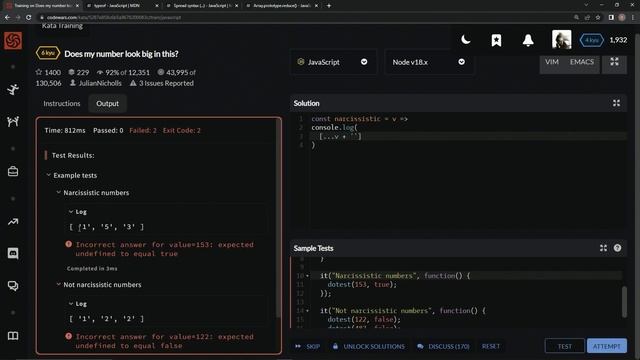The image size is (640, 360).
Task: Click the 229 collections count icon
Action: click(x=78, y=73)
